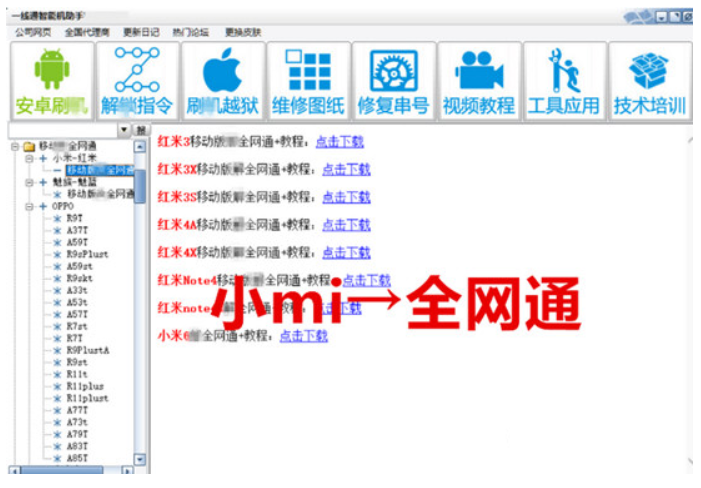Open the 工具应用 tools section

click(x=565, y=81)
